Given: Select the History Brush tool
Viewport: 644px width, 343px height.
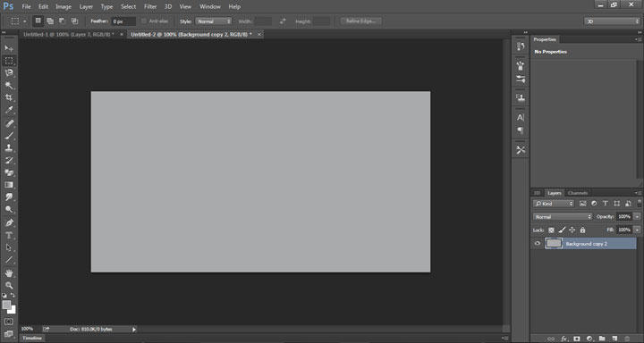Looking at the screenshot, I should click(9, 160).
